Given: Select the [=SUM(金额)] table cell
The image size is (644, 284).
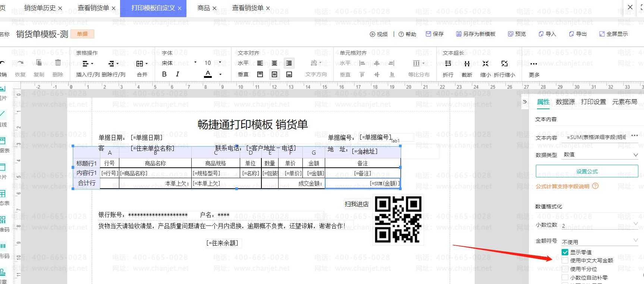Looking at the screenshot, I should pos(363,183).
